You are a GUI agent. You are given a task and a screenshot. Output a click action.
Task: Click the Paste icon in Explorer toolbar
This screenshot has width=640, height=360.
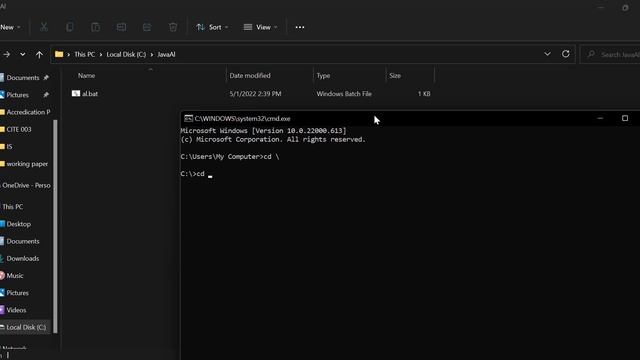[96, 27]
